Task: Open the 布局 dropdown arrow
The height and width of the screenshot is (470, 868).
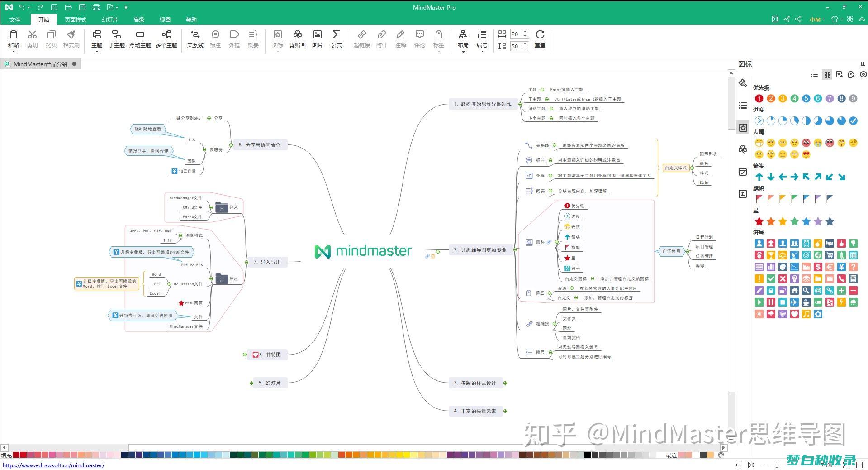Action: (463, 51)
